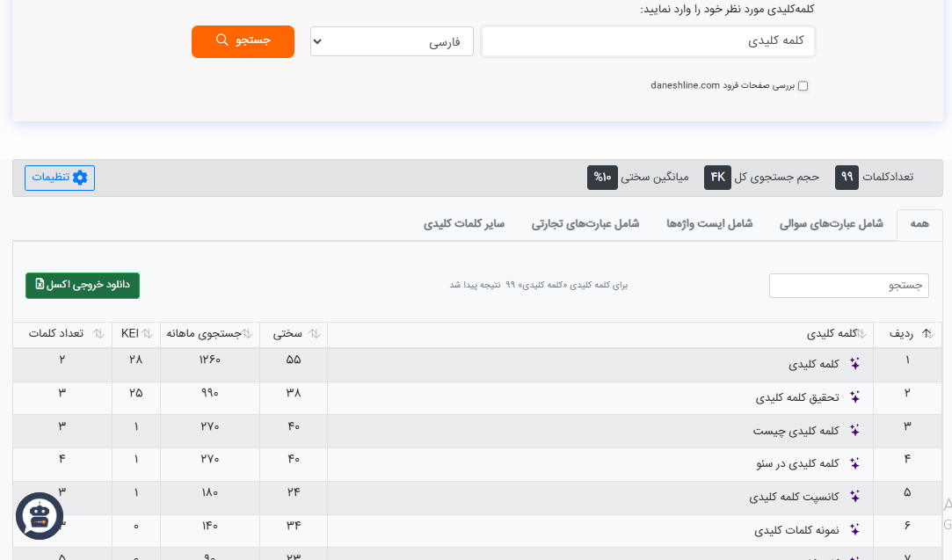Focus the keyword input containing 'کلمه کلیدی'
Screen dimensions: 952x560
click(x=648, y=41)
